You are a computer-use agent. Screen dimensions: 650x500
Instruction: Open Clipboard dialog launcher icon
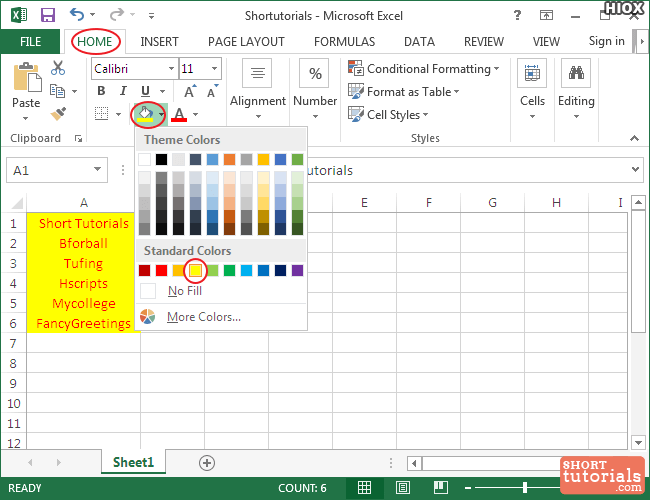point(78,138)
